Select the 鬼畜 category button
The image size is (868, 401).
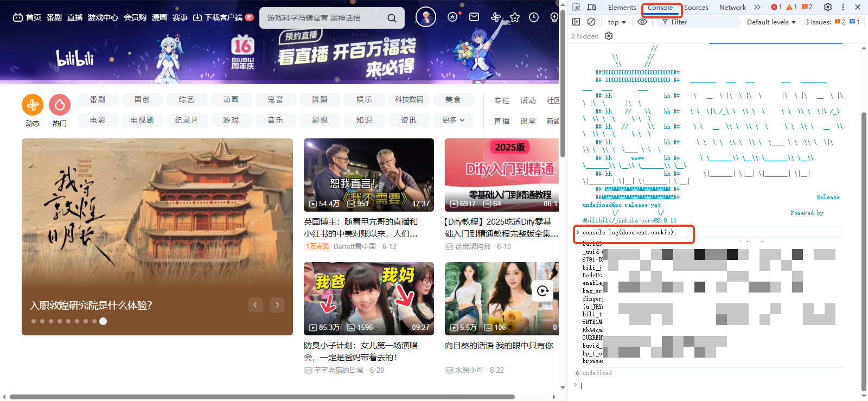tap(276, 99)
